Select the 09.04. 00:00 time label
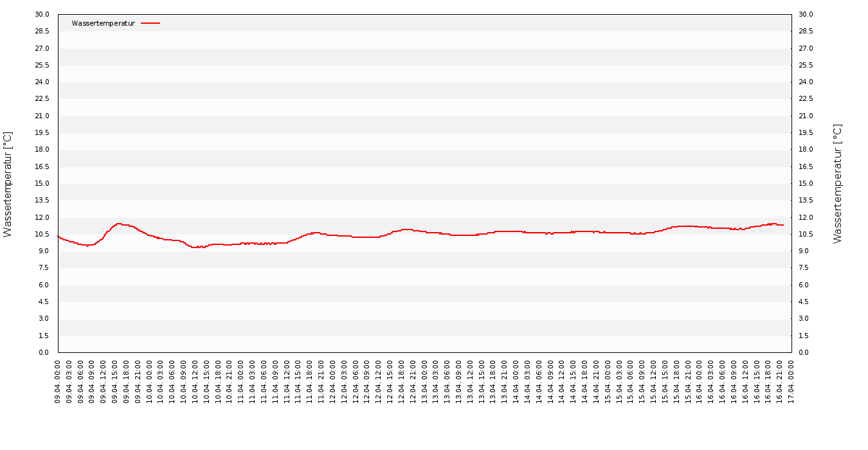This screenshot has height=450, width=868. click(58, 381)
